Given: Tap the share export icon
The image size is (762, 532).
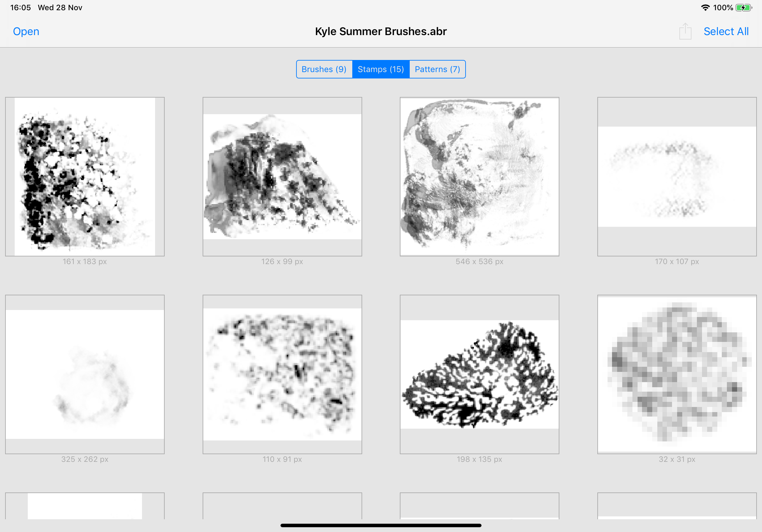Looking at the screenshot, I should [685, 32].
